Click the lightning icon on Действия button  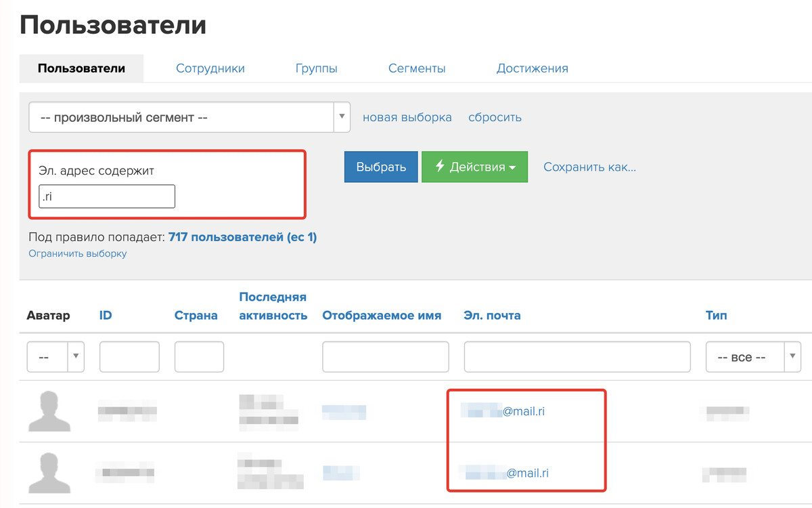tap(439, 167)
